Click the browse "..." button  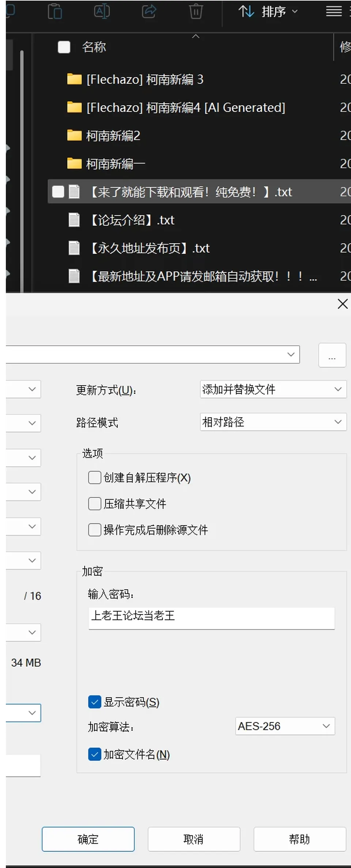click(x=332, y=355)
